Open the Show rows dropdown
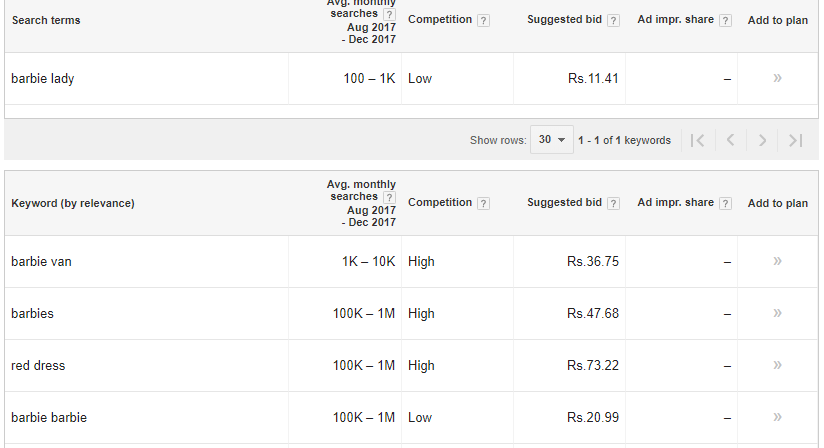The image size is (824, 448). [552, 140]
